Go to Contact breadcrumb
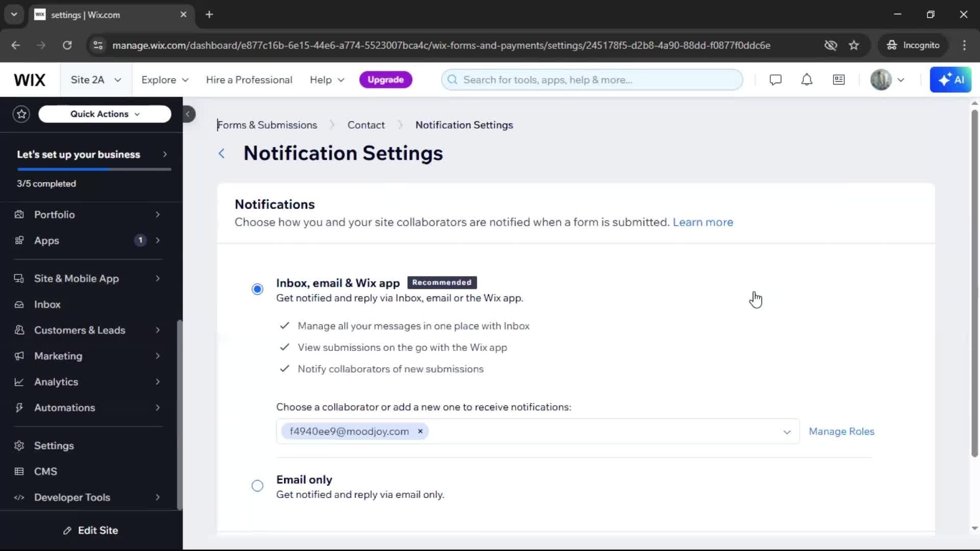Screen dimensions: 980x551 366,125
